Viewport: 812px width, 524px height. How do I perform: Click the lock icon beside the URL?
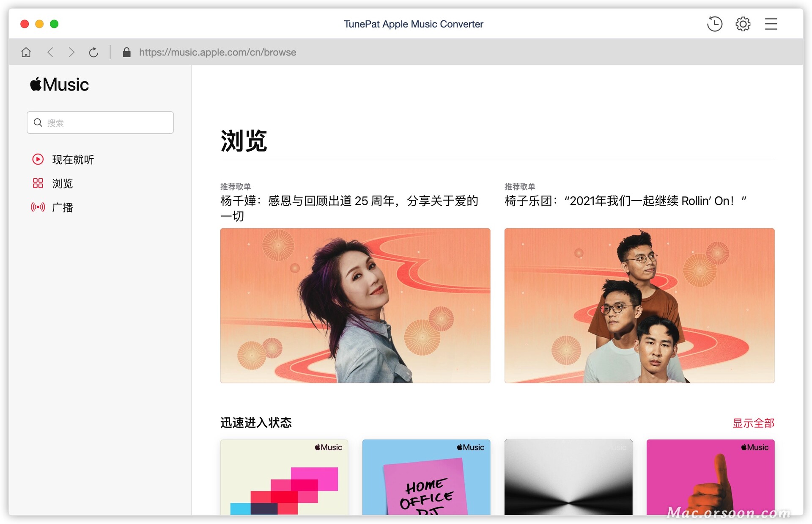126,52
